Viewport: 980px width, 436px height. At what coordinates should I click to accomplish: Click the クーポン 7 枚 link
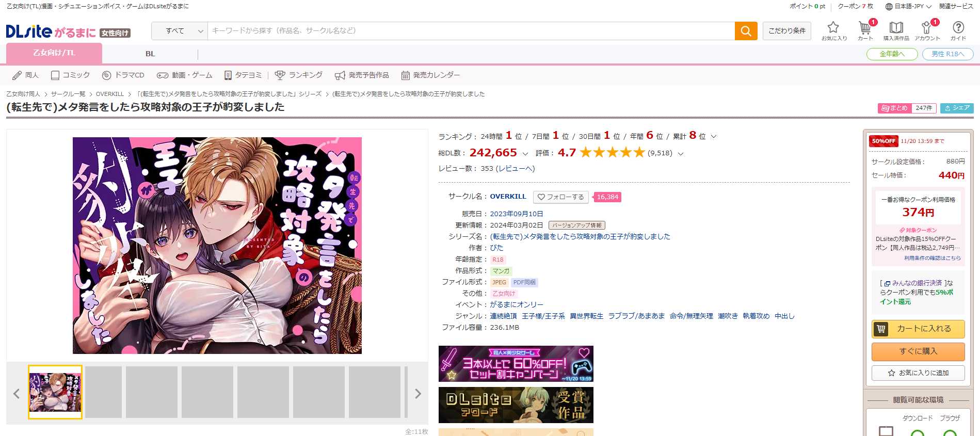[856, 7]
